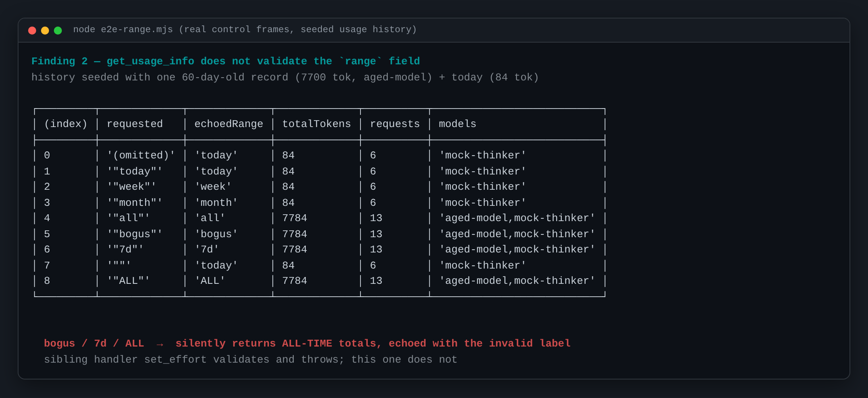Select the terminal title 'node e2e-range.mjs'
Viewport: 868px width, 398px height.
(x=123, y=30)
